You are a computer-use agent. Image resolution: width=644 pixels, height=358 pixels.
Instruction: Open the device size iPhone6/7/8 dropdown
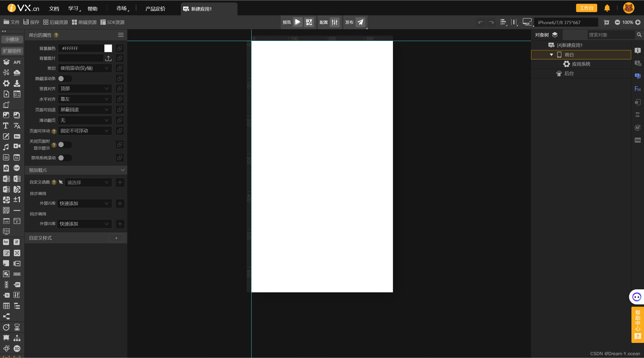(x=566, y=22)
